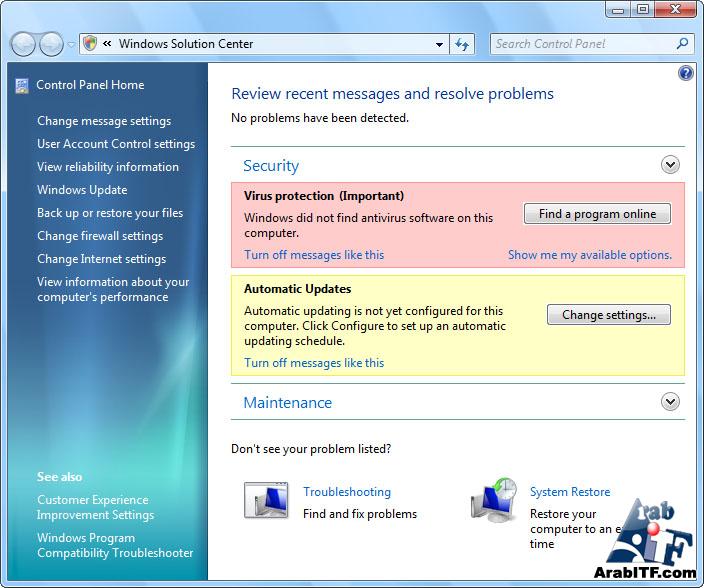Click the Back navigation arrow button
The height and width of the screenshot is (588, 704).
(x=23, y=44)
